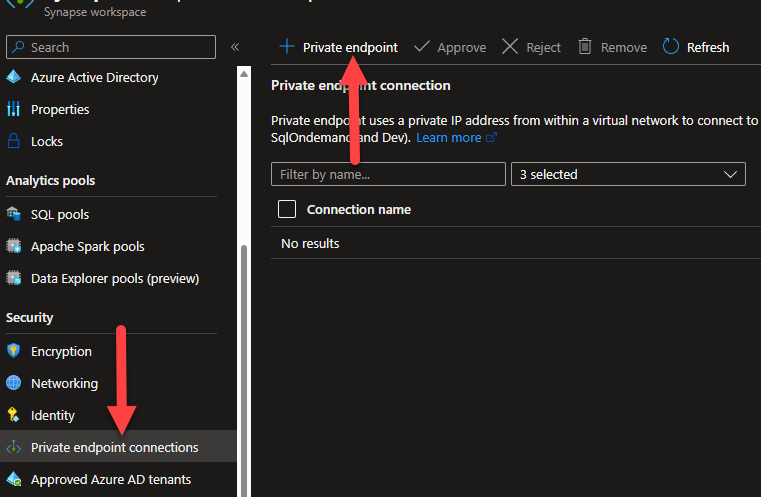Click the Approve button label

point(461,47)
